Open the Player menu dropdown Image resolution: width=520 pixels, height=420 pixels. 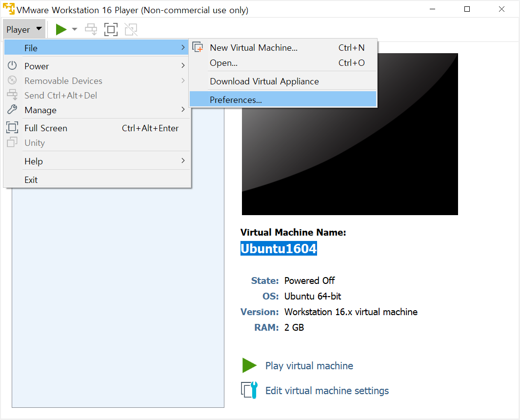click(24, 30)
